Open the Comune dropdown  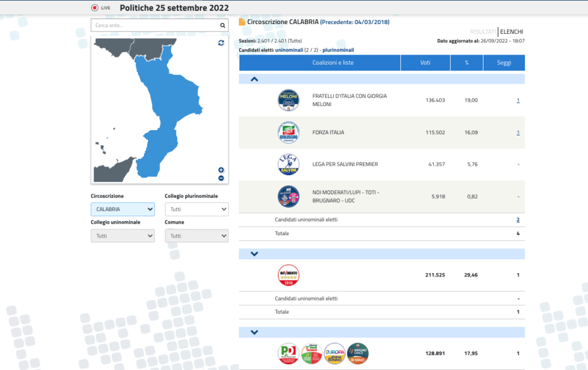(x=196, y=236)
